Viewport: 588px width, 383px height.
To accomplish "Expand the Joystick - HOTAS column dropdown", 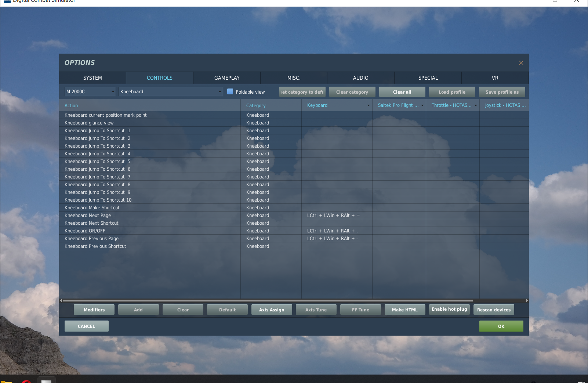I will [528, 105].
